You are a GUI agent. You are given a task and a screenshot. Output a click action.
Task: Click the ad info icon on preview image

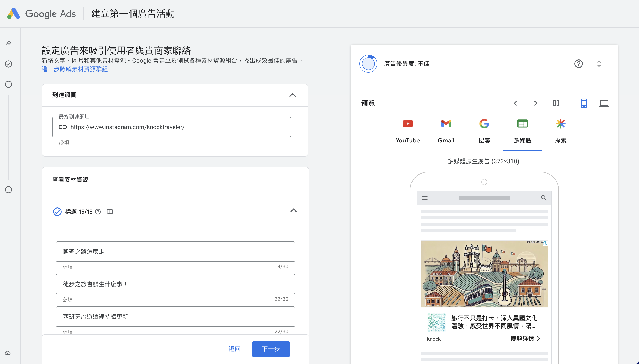545,243
